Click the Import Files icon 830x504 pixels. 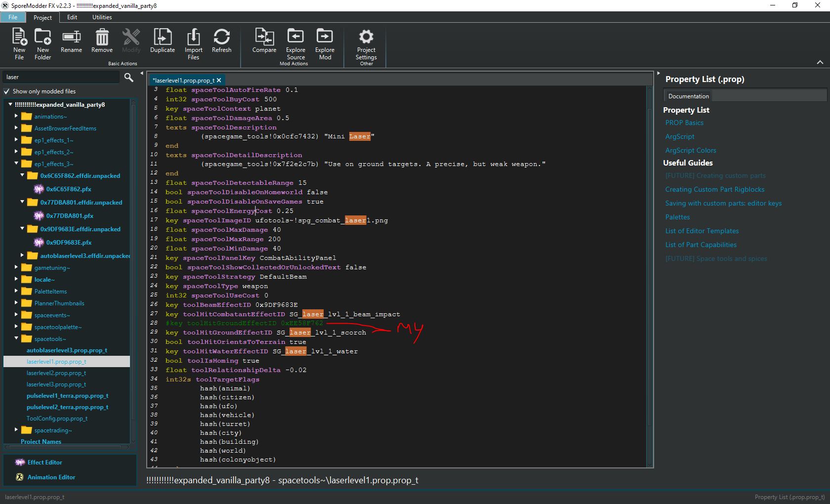pos(193,37)
